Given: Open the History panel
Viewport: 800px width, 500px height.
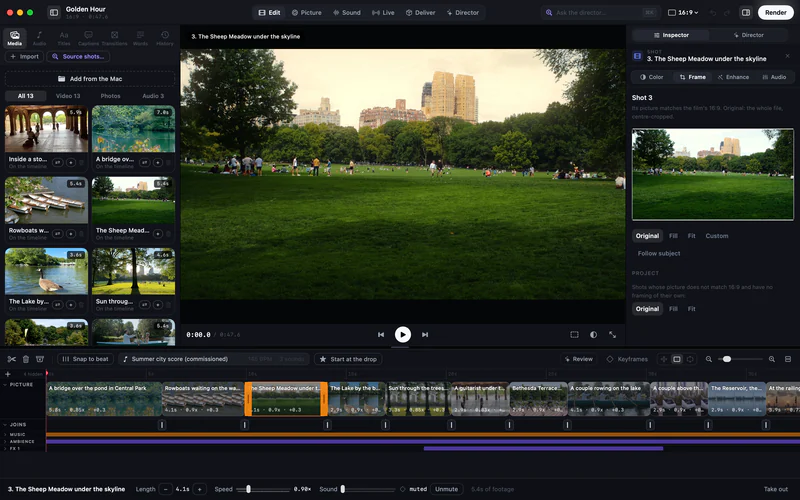Looking at the screenshot, I should click(165, 38).
